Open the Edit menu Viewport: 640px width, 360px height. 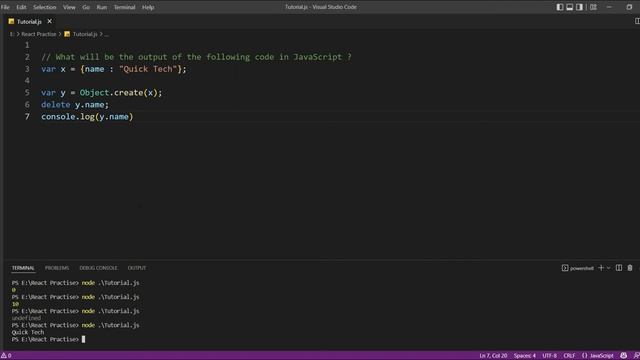point(21,7)
